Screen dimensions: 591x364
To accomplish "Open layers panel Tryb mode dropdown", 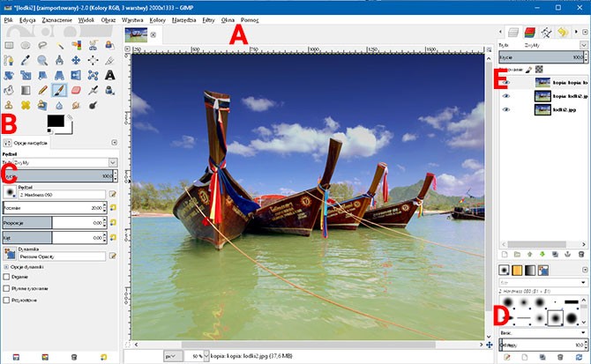I will pos(583,45).
